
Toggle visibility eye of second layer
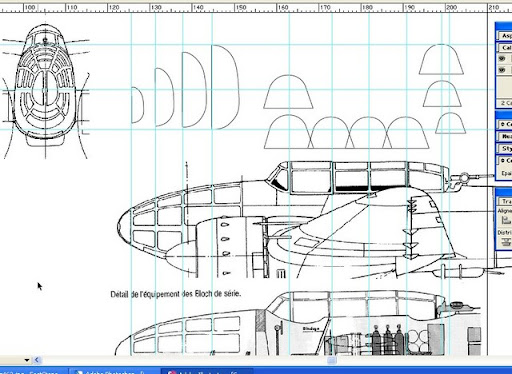coord(502,70)
